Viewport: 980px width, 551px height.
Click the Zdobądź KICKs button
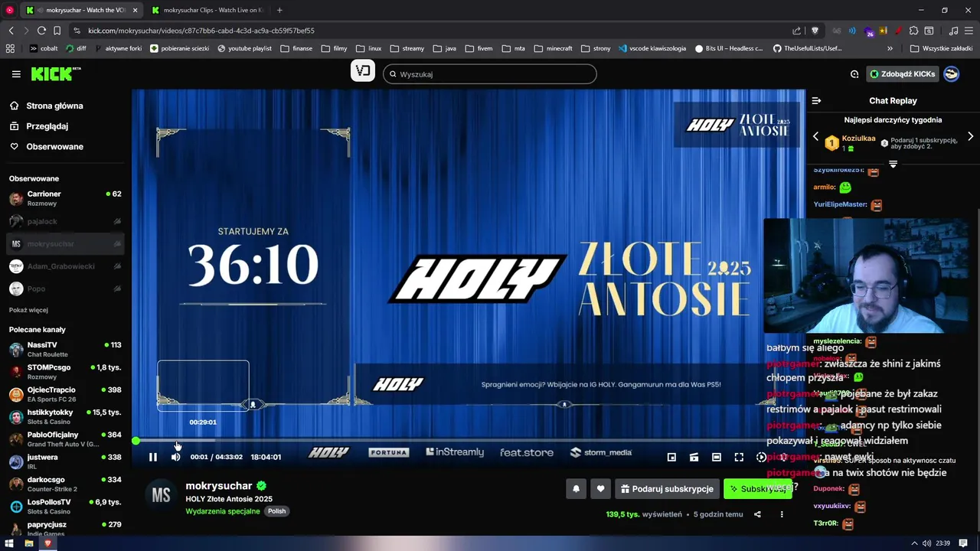902,74
